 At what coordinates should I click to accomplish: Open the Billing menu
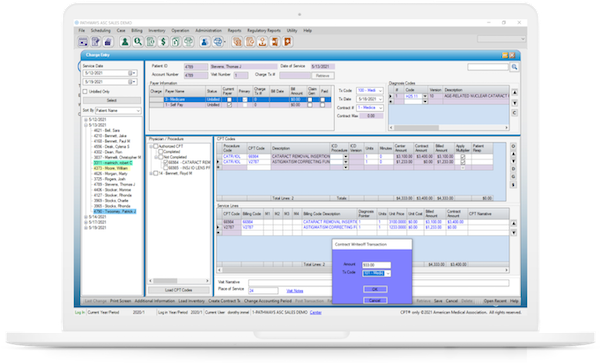pyautogui.click(x=137, y=30)
